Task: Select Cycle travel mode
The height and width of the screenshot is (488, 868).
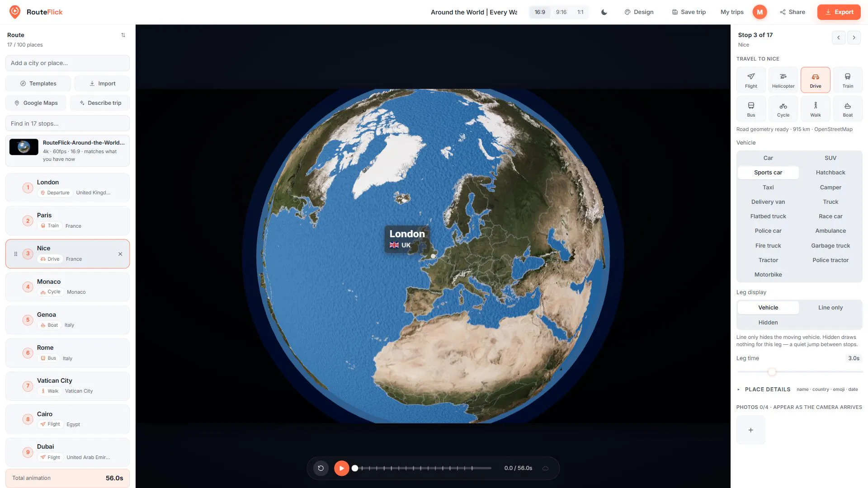Action: tap(783, 109)
